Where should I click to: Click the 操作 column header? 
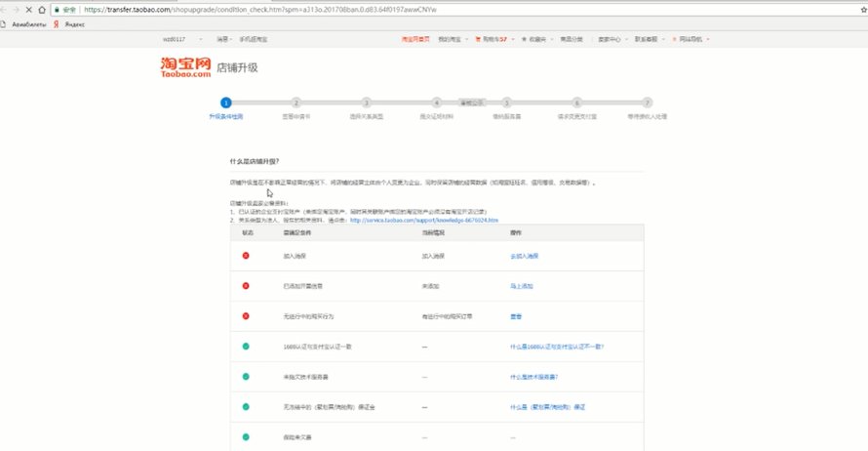pos(516,232)
